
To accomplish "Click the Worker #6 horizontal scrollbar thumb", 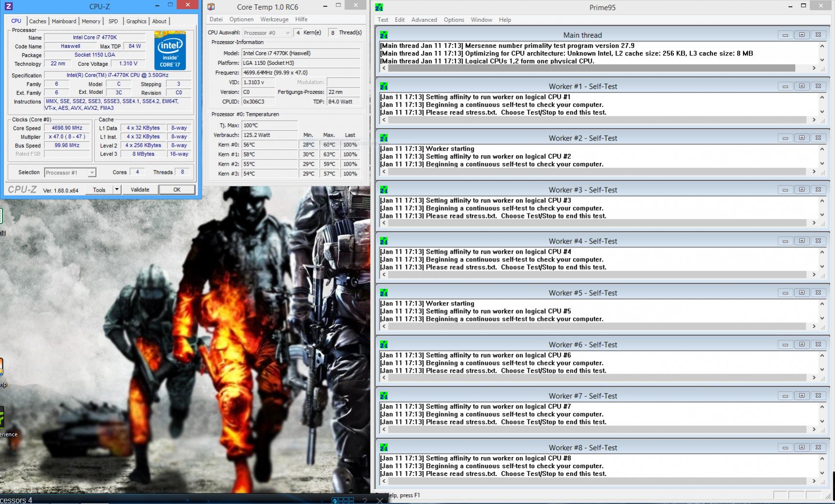I will click(x=597, y=378).
